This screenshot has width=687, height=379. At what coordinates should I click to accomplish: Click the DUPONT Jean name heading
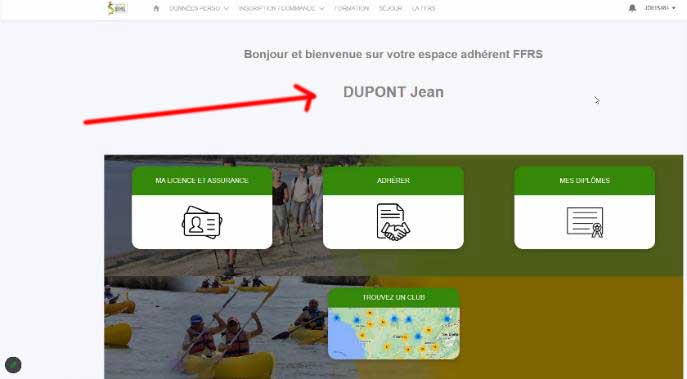[393, 92]
